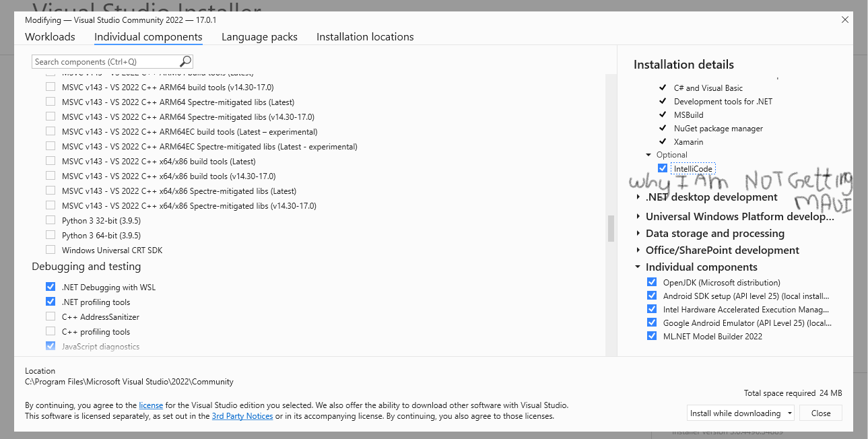Disable .NET Debugging with WSL
This screenshot has height=439, width=868.
[51, 286]
